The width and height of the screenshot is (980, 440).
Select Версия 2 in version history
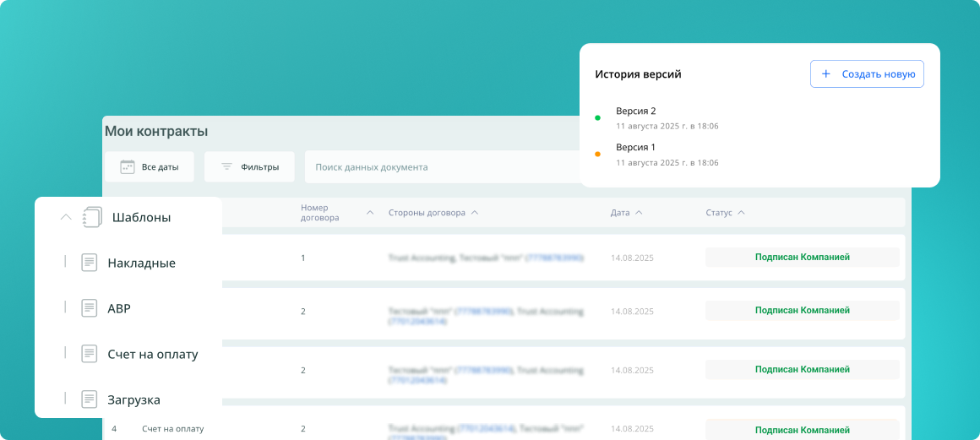pyautogui.click(x=636, y=111)
